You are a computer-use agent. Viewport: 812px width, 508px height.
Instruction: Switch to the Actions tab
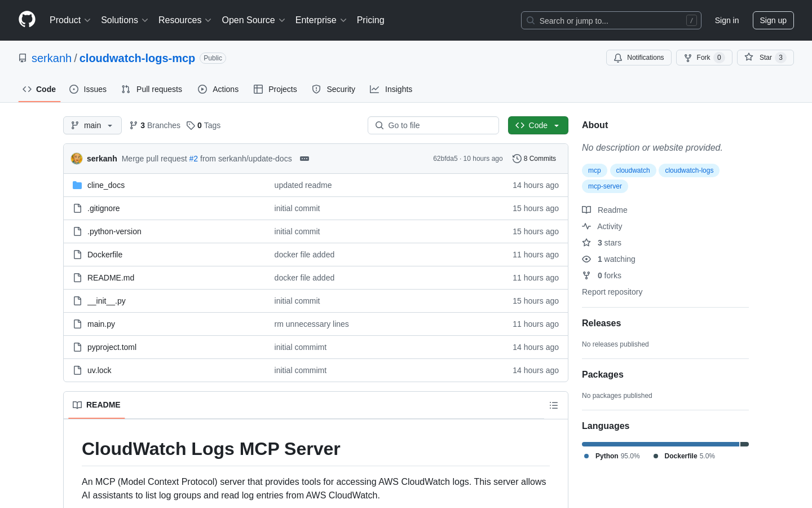point(218,89)
